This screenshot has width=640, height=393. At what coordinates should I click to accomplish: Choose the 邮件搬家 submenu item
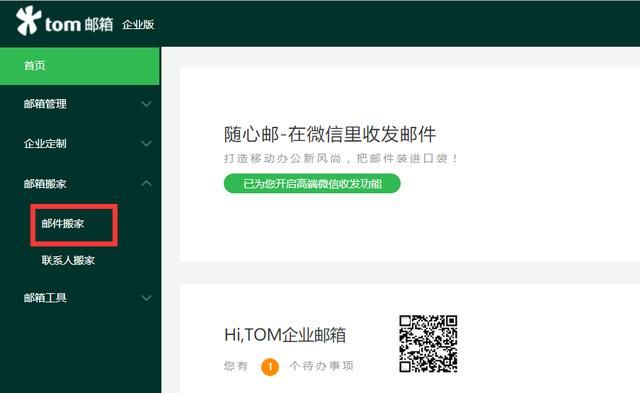[x=63, y=224]
